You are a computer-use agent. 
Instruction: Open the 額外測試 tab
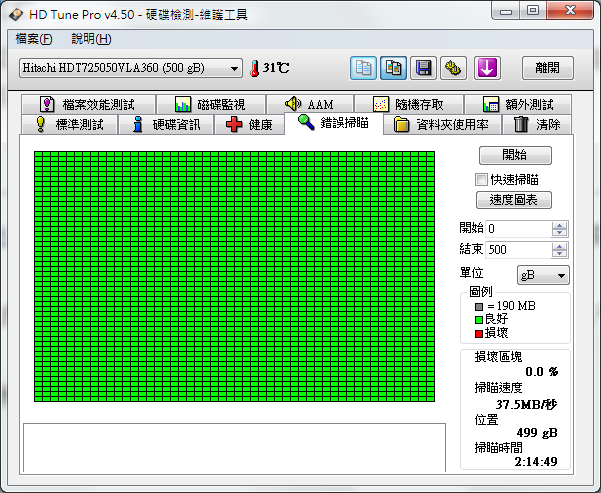click(x=518, y=104)
